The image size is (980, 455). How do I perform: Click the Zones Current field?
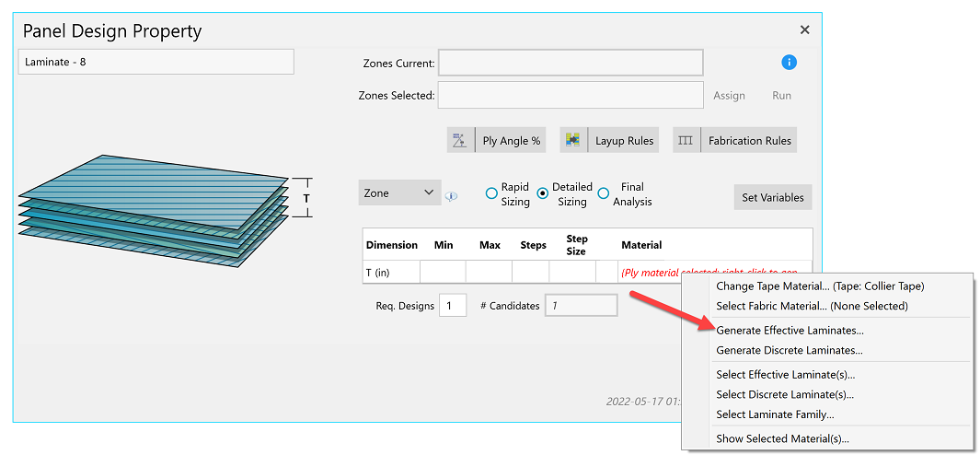tap(571, 63)
